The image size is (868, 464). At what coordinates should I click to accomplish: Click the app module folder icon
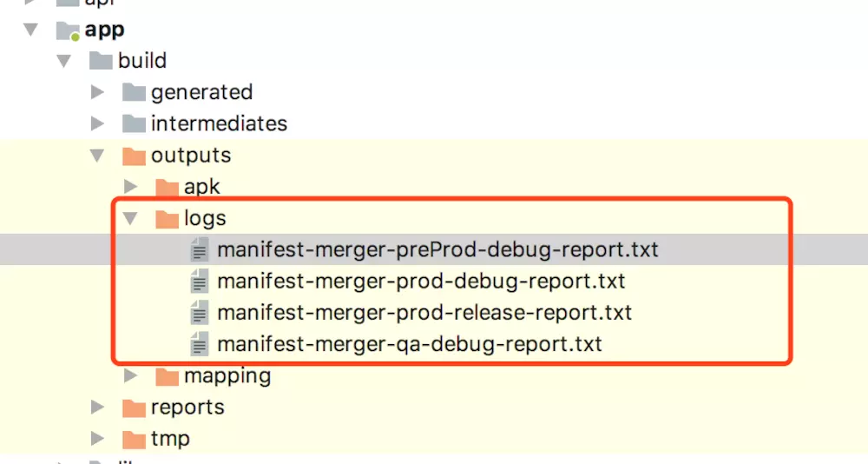click(x=68, y=30)
